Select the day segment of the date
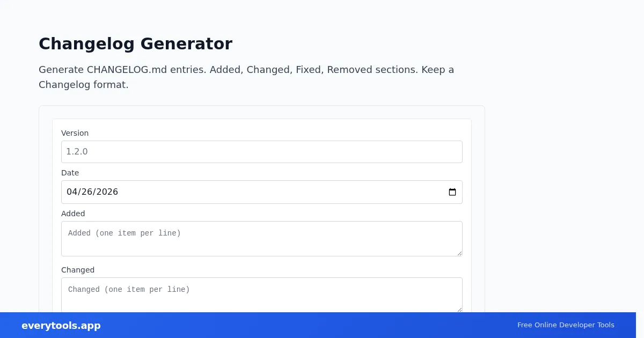This screenshot has width=644, height=338. (x=86, y=192)
